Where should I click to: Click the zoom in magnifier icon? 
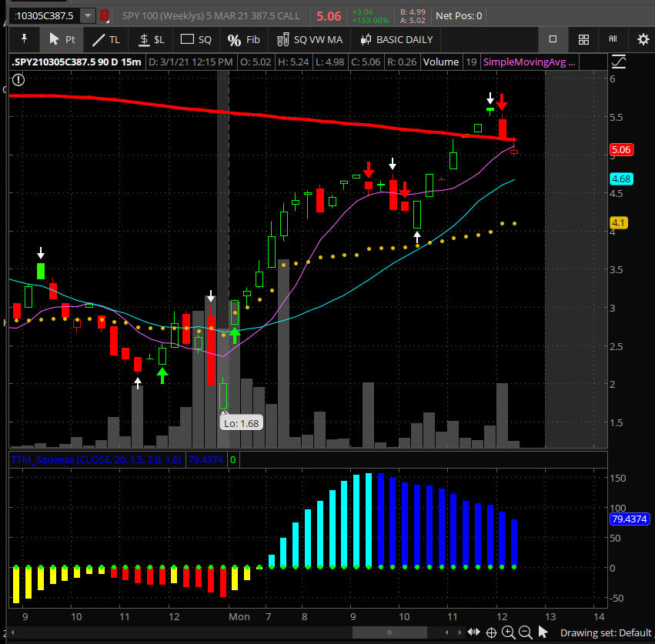coord(508,632)
